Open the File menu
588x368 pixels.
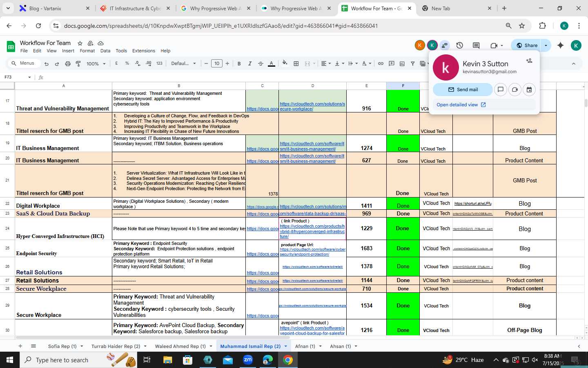pyautogui.click(x=24, y=51)
